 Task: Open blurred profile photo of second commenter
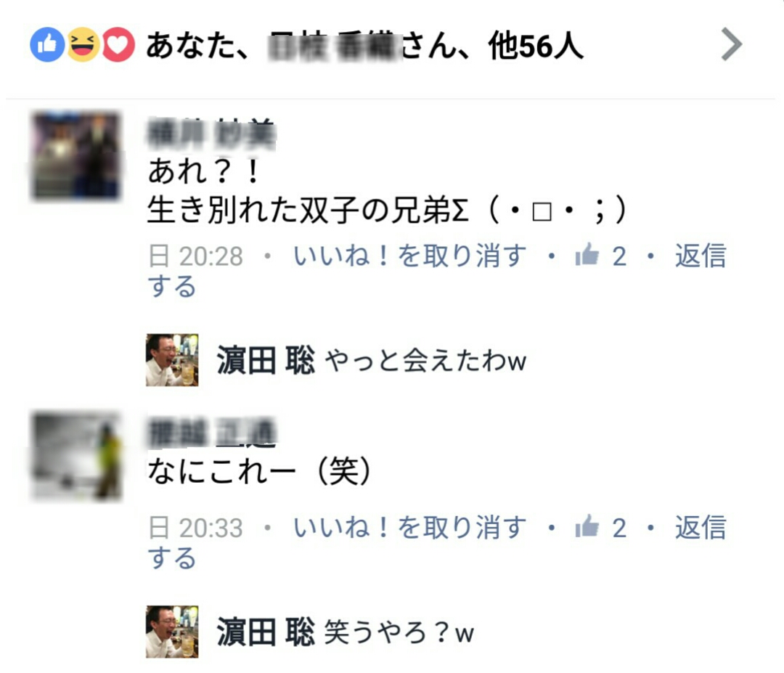tap(76, 456)
